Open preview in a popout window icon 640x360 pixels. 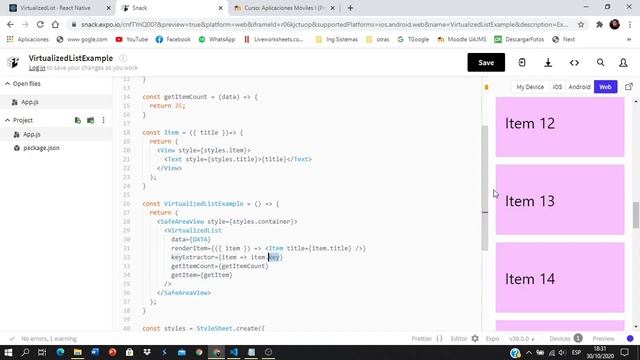point(629,87)
